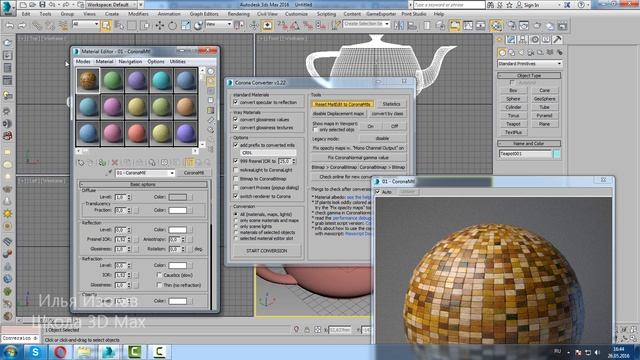This screenshot has width=640, height=360.
Task: Click the Select Object tool in main toolbar
Action: pyautogui.click(x=106, y=26)
